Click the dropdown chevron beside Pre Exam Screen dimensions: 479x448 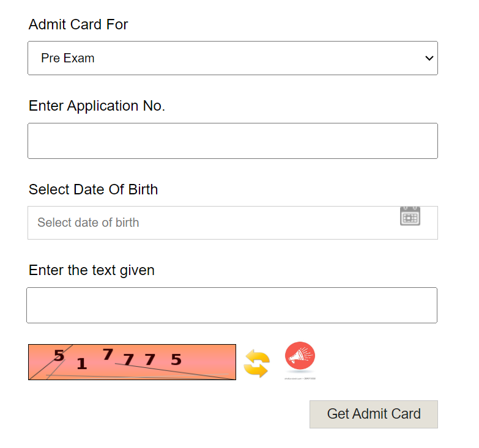click(x=429, y=58)
